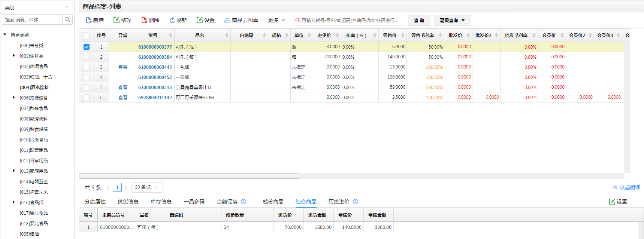The height and width of the screenshot is (239, 644).
Task: Switch to the 库存信息 tab
Action: pyautogui.click(x=161, y=202)
